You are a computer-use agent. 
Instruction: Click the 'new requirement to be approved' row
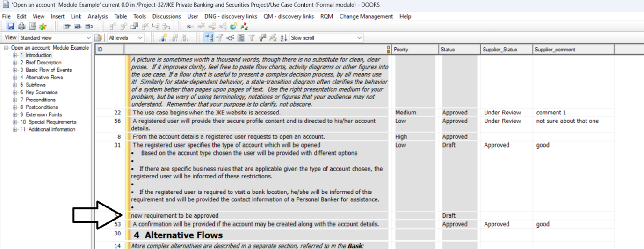point(175,216)
